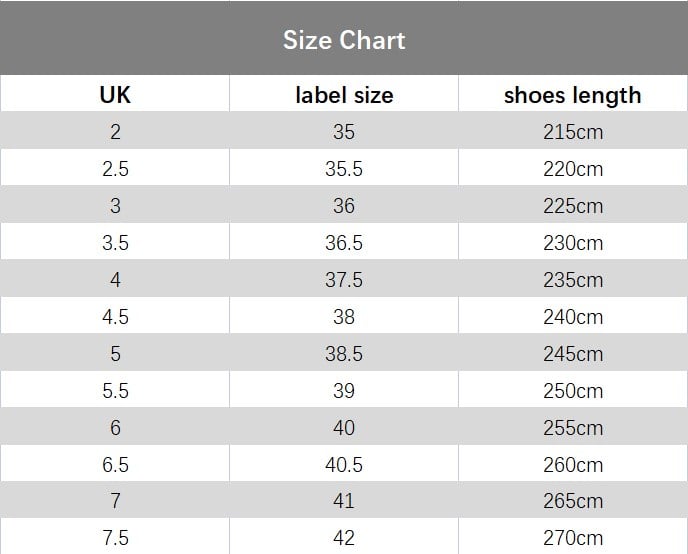Click the 215cm shoes length cell
Viewport: 688px width, 554px height.
tap(573, 132)
